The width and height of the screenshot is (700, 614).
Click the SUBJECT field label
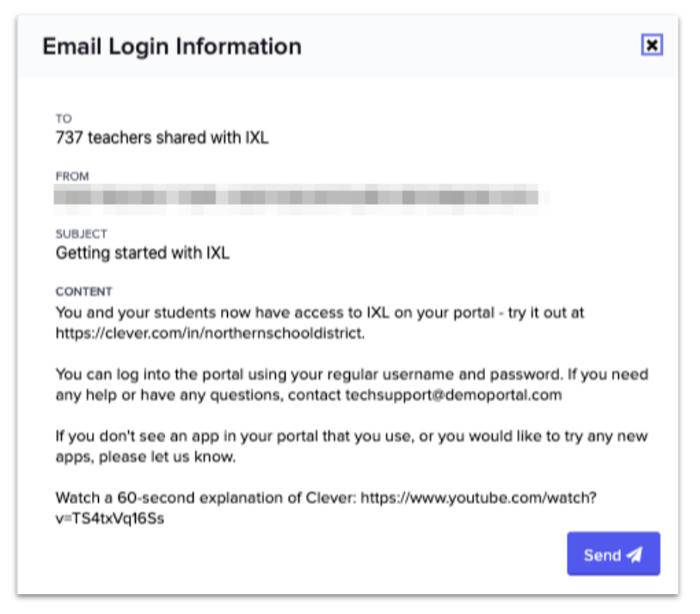tap(82, 234)
